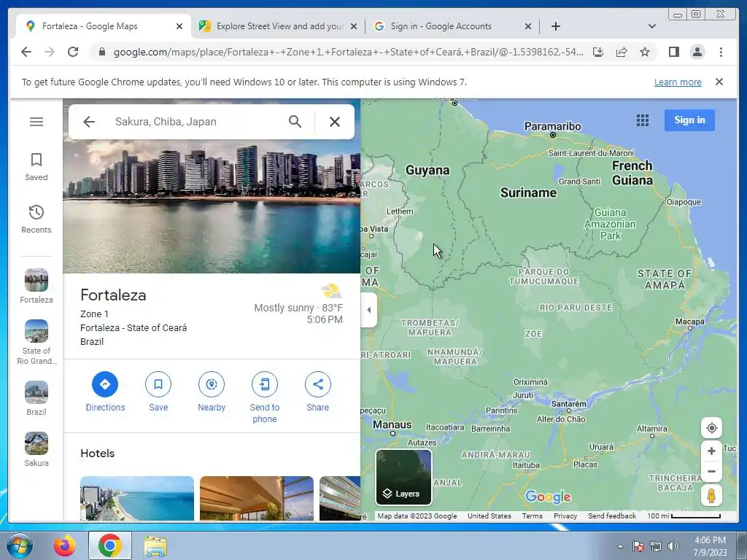Open the second hotel interior thumbnail
Image resolution: width=747 pixels, height=560 pixels.
[257, 498]
